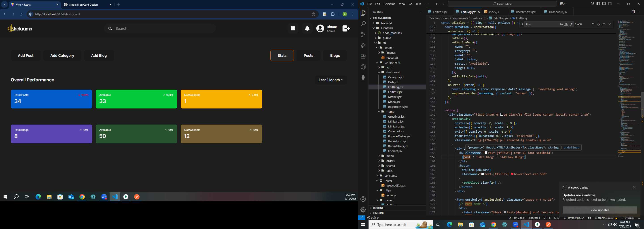Click color swatch before bg-[#262626]
This screenshot has width=644, height=229.
point(476,140)
